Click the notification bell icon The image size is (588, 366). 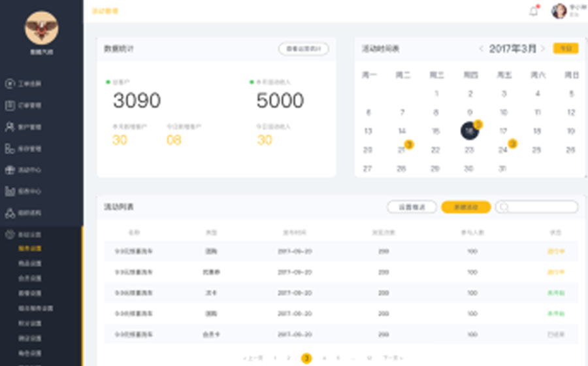point(534,11)
